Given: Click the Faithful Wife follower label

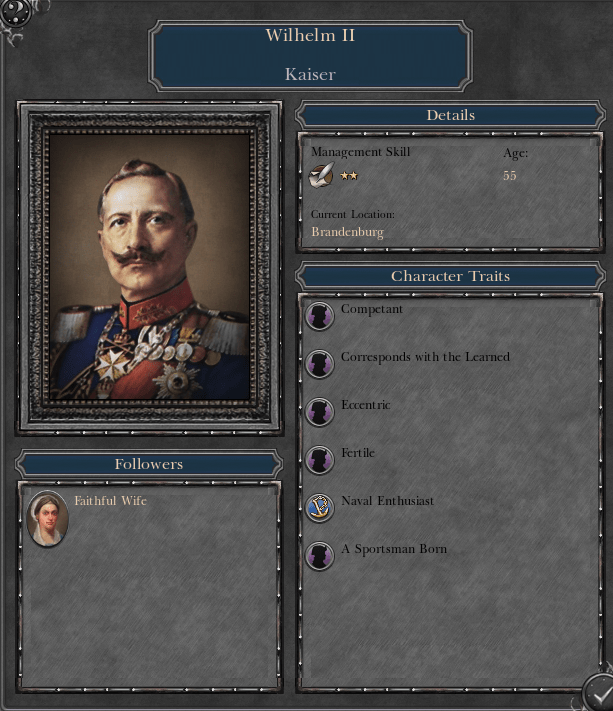Looking at the screenshot, I should coord(110,501).
